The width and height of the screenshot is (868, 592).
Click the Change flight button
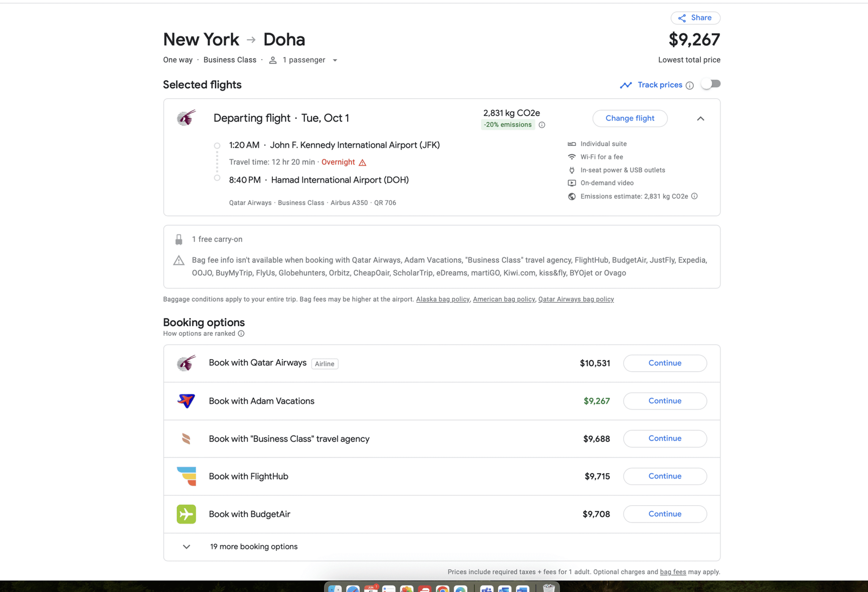[x=629, y=118]
